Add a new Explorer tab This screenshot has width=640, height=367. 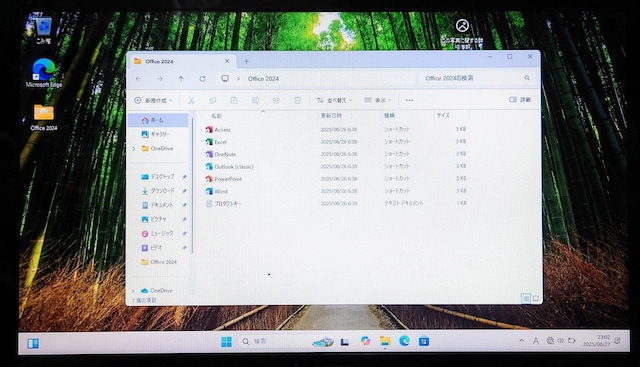246,61
